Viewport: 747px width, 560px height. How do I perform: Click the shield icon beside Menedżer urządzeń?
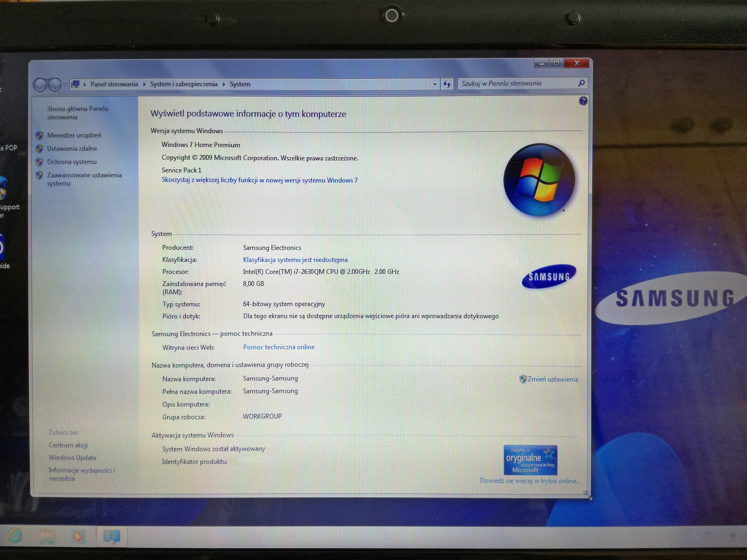(x=39, y=136)
